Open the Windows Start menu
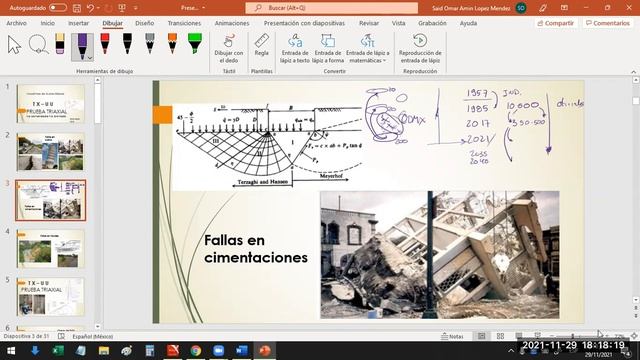 (11, 351)
